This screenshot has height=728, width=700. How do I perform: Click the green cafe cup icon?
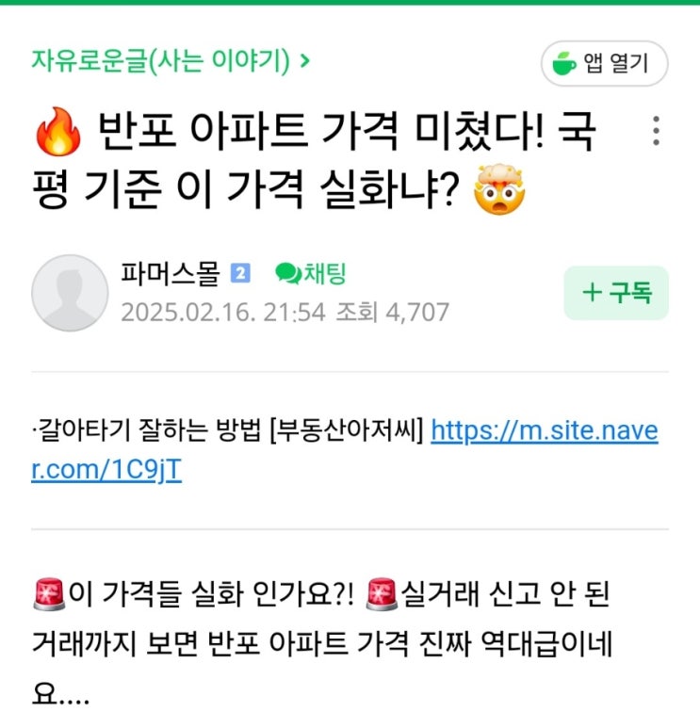564,64
